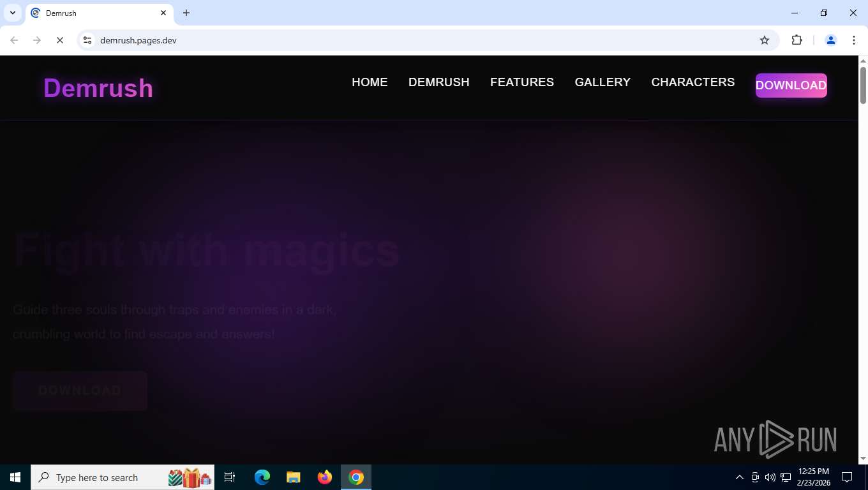Image resolution: width=868 pixels, height=490 pixels.
Task: Open Task View on the taskbar
Action: [x=230, y=477]
